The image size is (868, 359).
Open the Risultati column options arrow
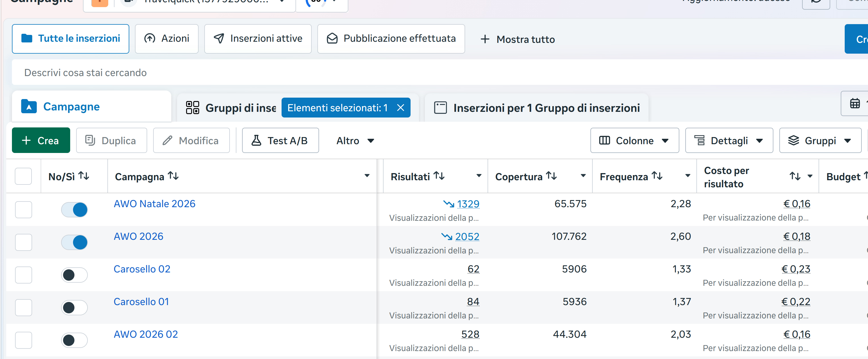(x=479, y=175)
